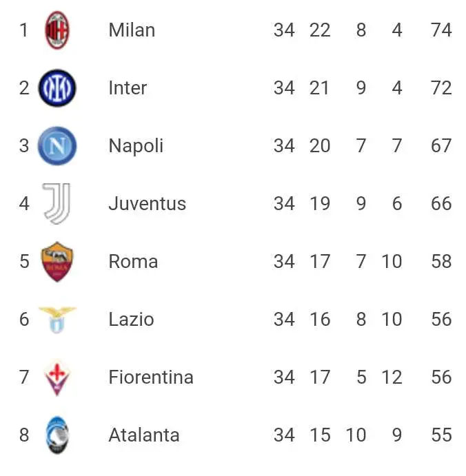Click the Atalanta club crest
This screenshot has width=466, height=476.
[x=57, y=435]
